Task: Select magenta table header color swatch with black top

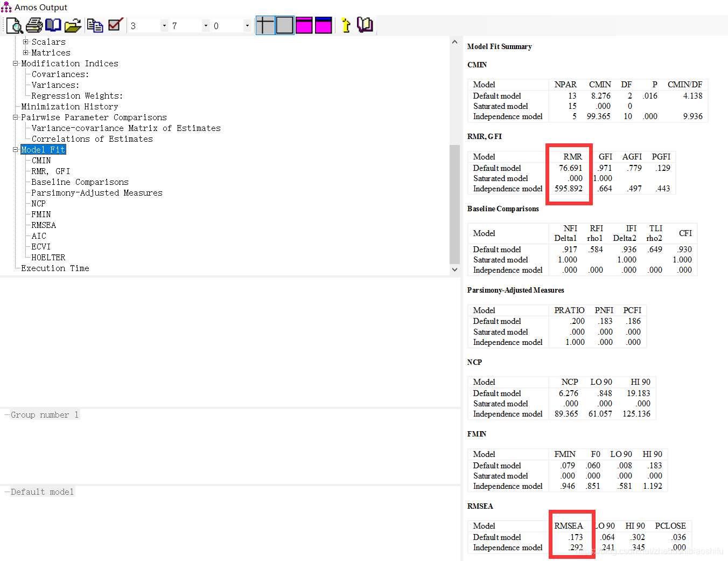Action: point(304,25)
